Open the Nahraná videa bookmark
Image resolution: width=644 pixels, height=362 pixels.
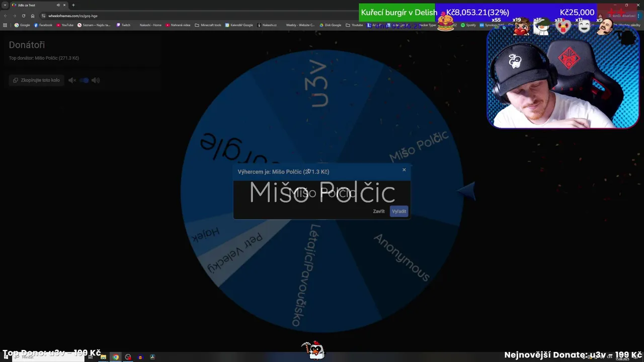point(178,25)
